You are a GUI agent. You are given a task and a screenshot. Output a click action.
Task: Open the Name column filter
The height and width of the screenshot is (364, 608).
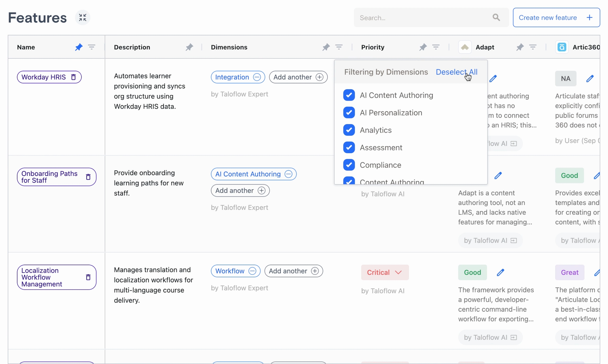pos(92,47)
